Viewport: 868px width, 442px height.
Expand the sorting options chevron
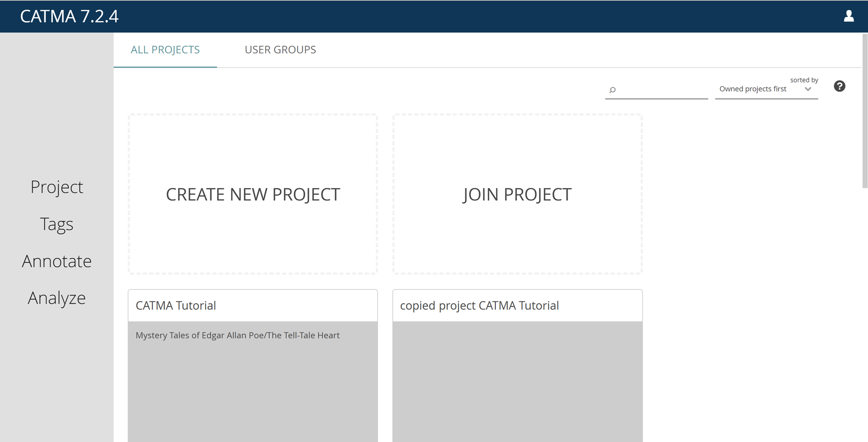tap(808, 89)
